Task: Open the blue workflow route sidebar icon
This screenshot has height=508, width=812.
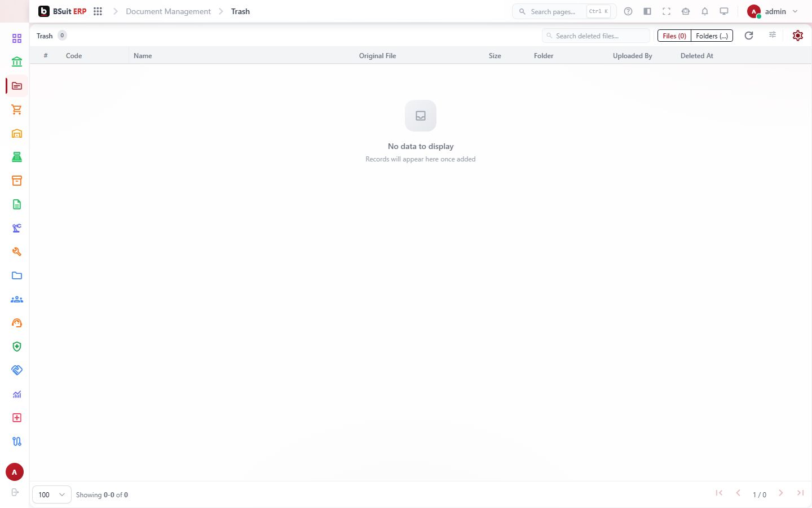Action: (17, 441)
